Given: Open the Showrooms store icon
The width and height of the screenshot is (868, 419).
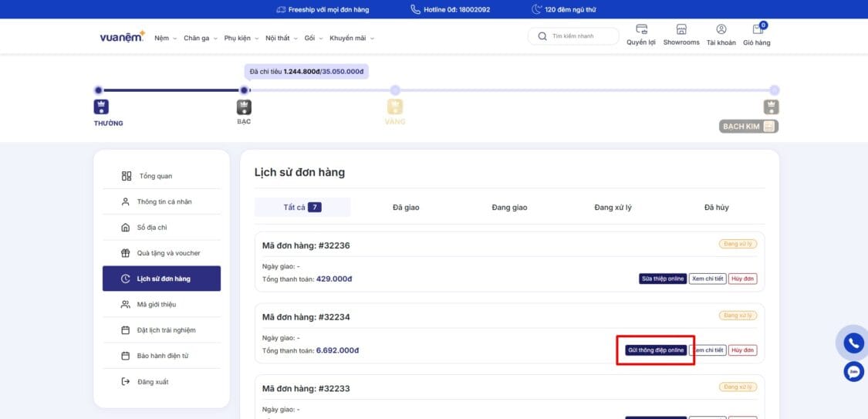Looking at the screenshot, I should click(681, 29).
